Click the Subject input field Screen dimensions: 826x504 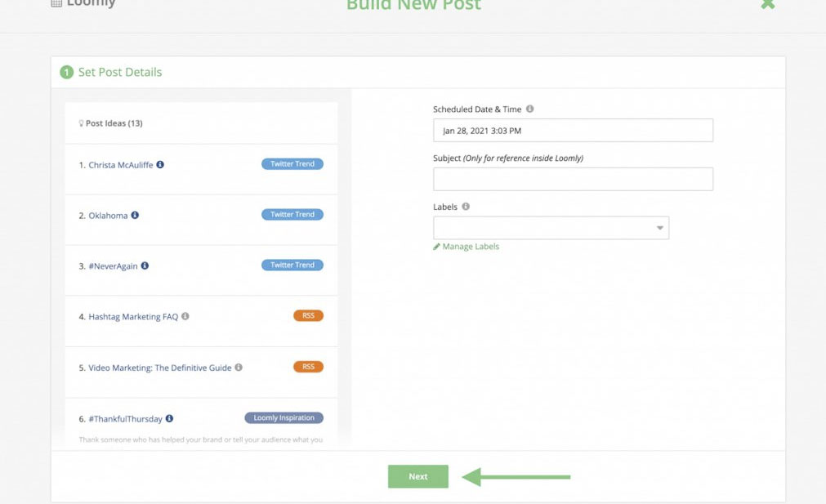click(574, 179)
